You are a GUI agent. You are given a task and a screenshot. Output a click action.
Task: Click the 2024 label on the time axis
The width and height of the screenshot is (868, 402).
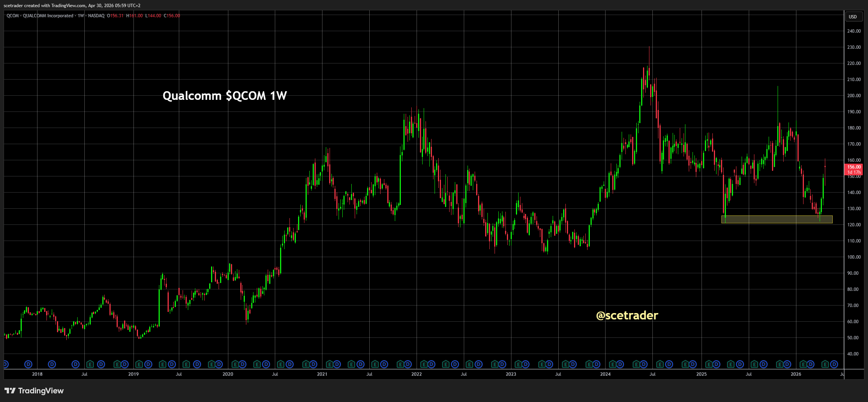coord(605,374)
